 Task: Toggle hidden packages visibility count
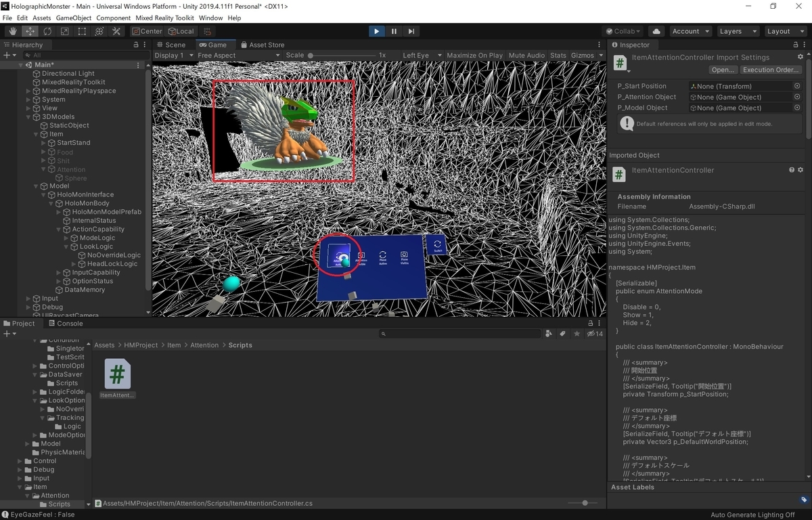595,334
